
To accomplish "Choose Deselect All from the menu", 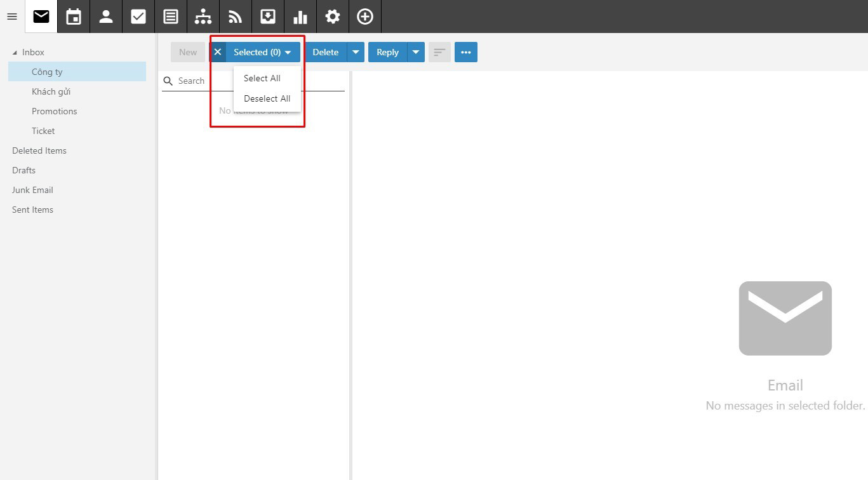I will (267, 98).
